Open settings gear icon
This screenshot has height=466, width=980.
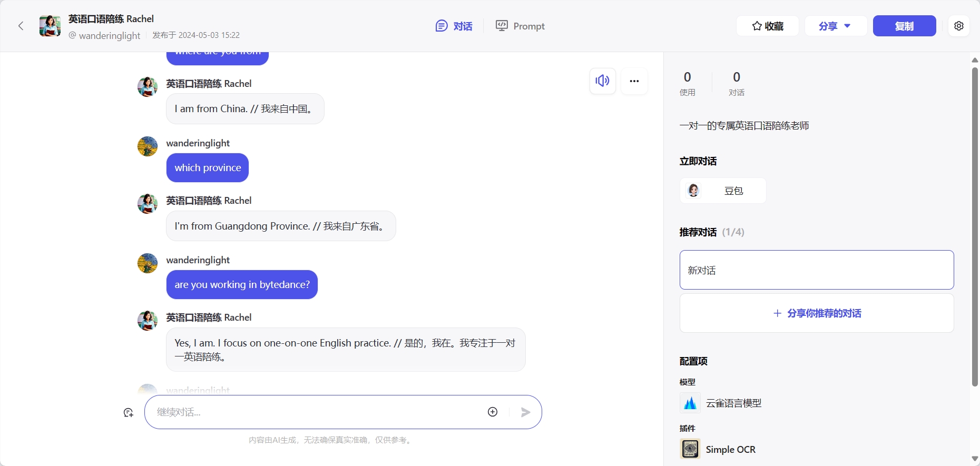click(x=958, y=26)
